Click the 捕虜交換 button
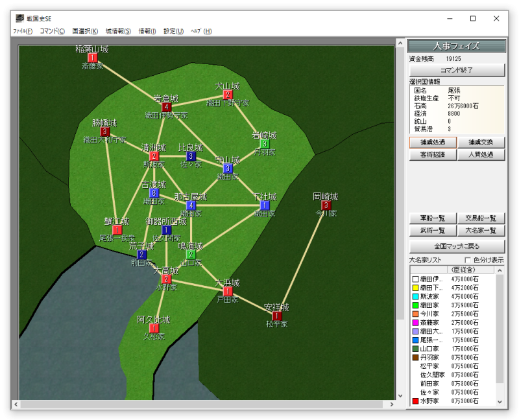This screenshot has width=519, height=420. tap(481, 143)
